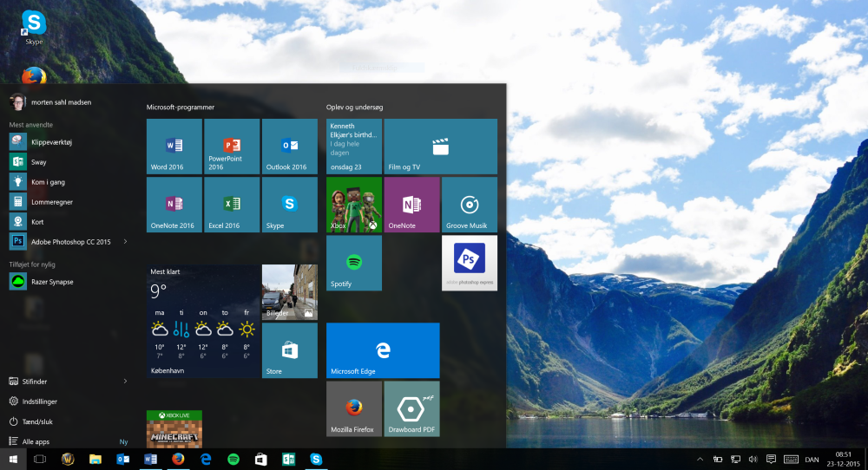The width and height of the screenshot is (868, 470).
Task: Open the Xbox tile
Action: [354, 205]
